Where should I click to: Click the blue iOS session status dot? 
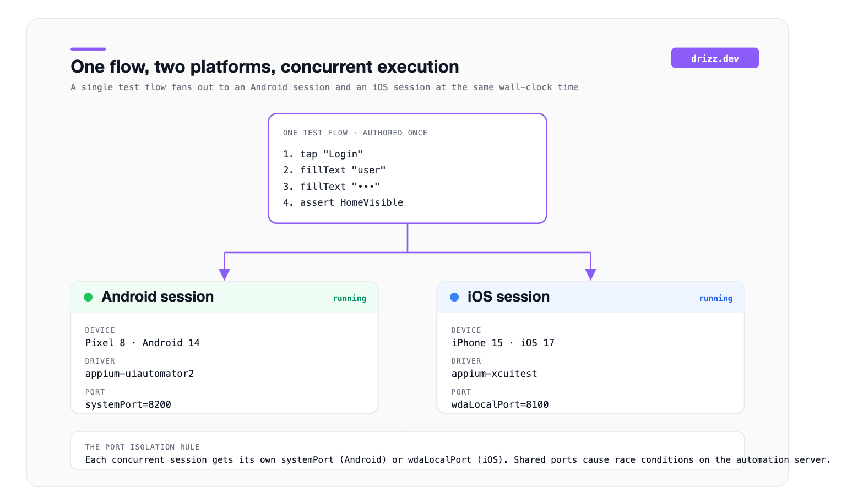point(454,297)
